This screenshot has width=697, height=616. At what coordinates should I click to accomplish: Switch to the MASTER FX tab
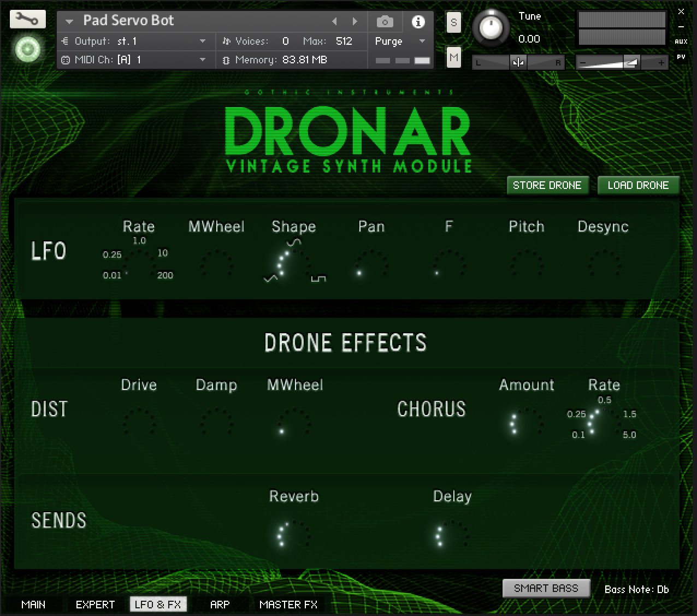[288, 605]
